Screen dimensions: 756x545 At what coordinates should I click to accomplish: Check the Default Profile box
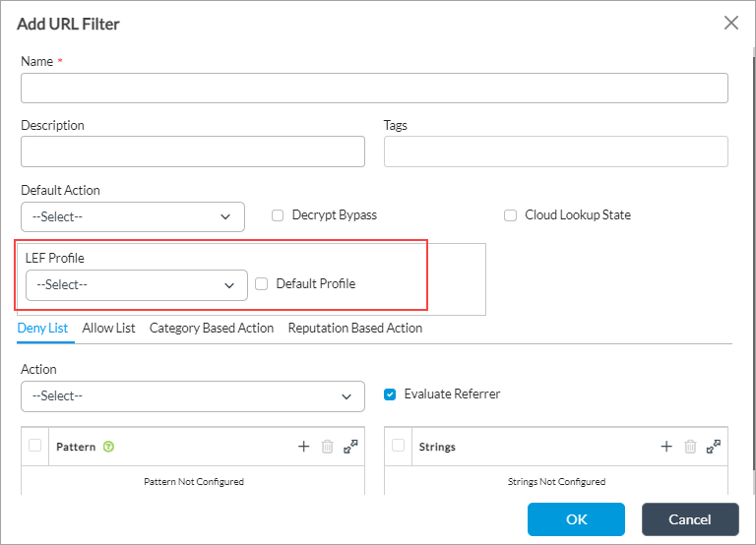click(261, 284)
